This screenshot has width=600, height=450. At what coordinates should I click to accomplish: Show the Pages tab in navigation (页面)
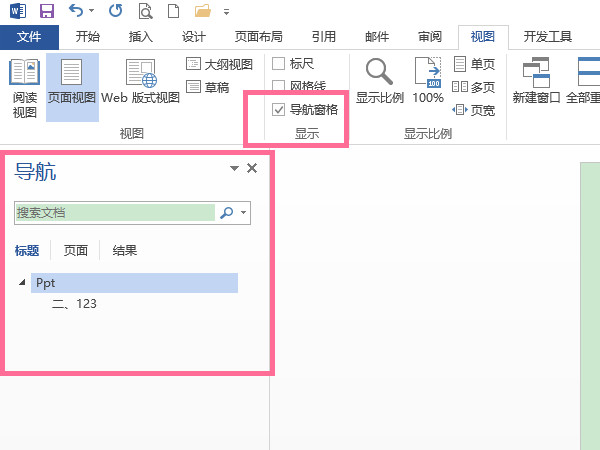point(76,251)
